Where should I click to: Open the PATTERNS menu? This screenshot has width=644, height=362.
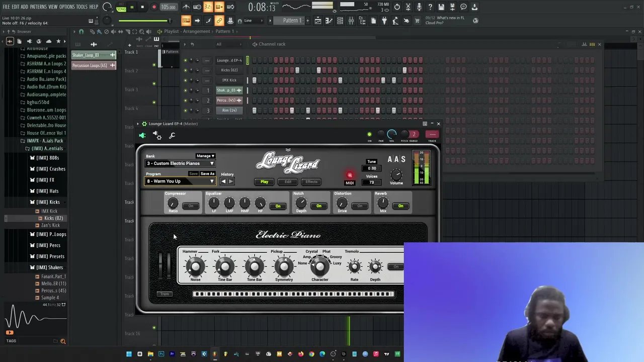[38, 7]
